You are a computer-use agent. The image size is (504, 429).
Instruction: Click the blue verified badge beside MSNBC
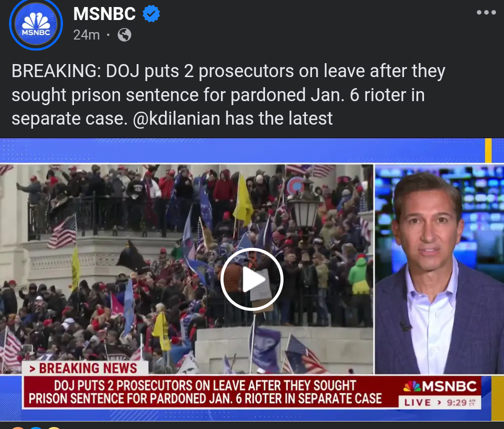(x=151, y=14)
